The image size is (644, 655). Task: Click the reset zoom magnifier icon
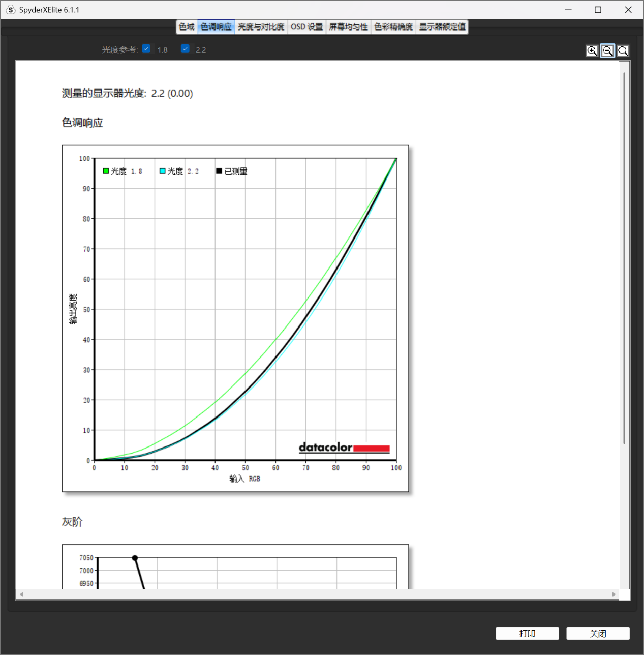623,51
